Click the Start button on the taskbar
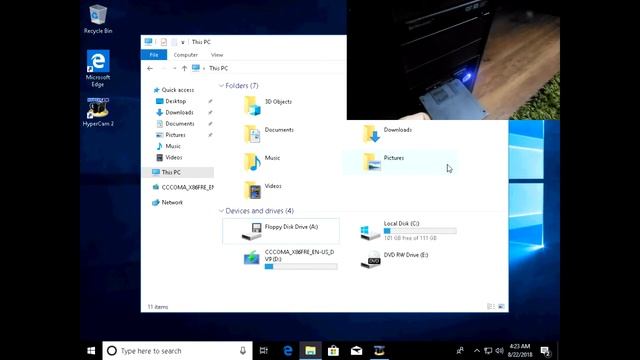This screenshot has height=360, width=640. tap(91, 351)
